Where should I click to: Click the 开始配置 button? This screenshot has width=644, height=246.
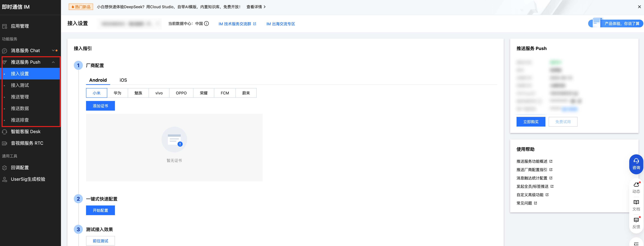(100, 210)
